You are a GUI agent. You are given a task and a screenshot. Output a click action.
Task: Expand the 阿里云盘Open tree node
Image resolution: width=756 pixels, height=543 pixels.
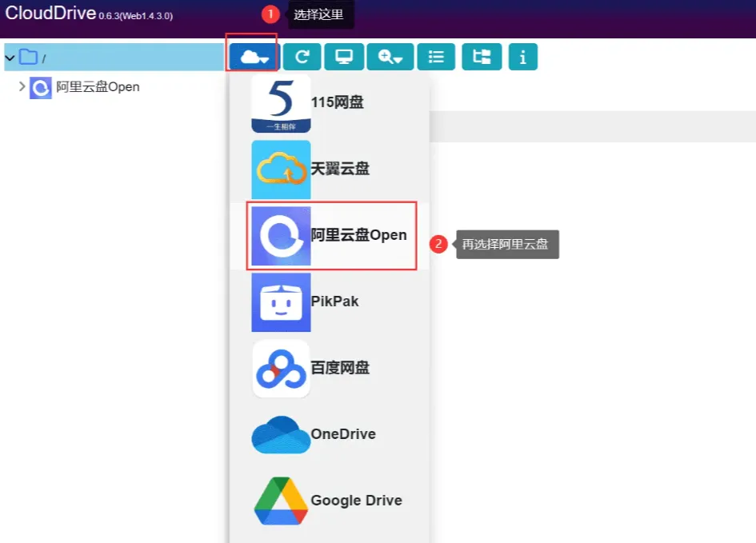pyautogui.click(x=22, y=86)
